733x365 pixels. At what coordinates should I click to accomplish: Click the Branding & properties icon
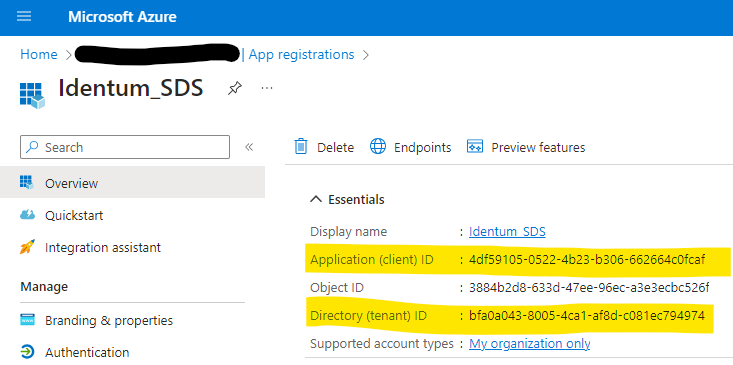point(28,320)
